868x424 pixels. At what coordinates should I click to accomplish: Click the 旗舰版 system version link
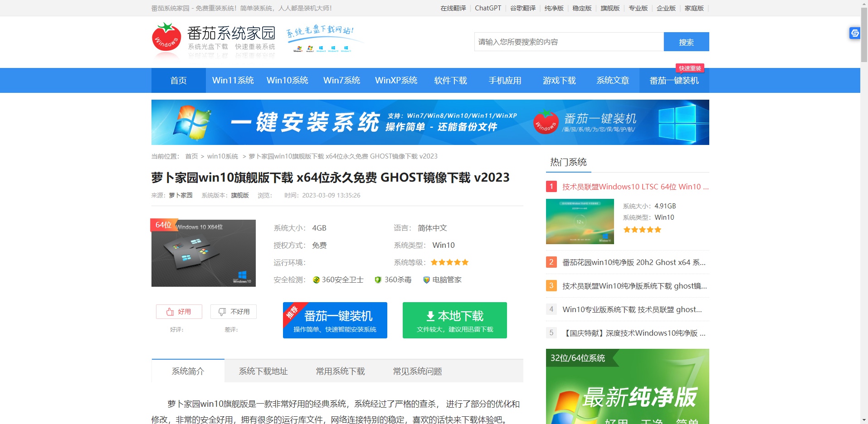(x=240, y=195)
